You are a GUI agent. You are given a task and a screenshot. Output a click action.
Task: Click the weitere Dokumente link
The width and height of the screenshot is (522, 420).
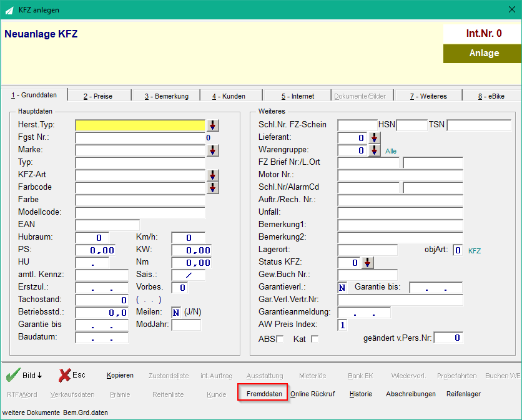coord(32,413)
